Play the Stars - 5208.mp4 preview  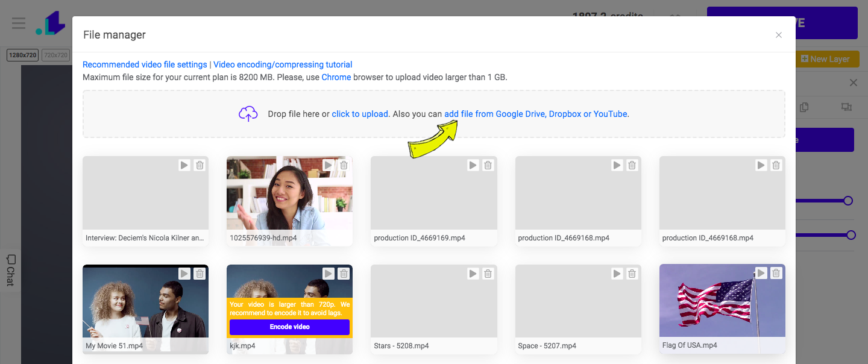473,274
